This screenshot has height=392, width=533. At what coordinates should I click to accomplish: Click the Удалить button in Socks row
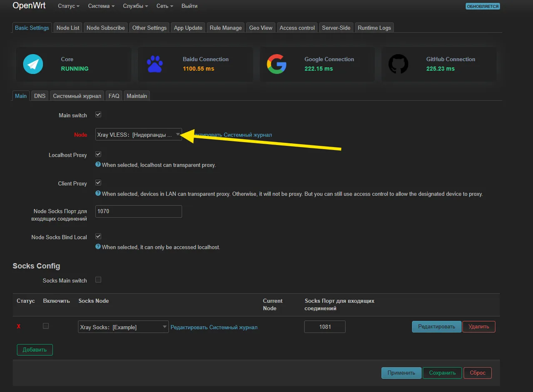[479, 327]
